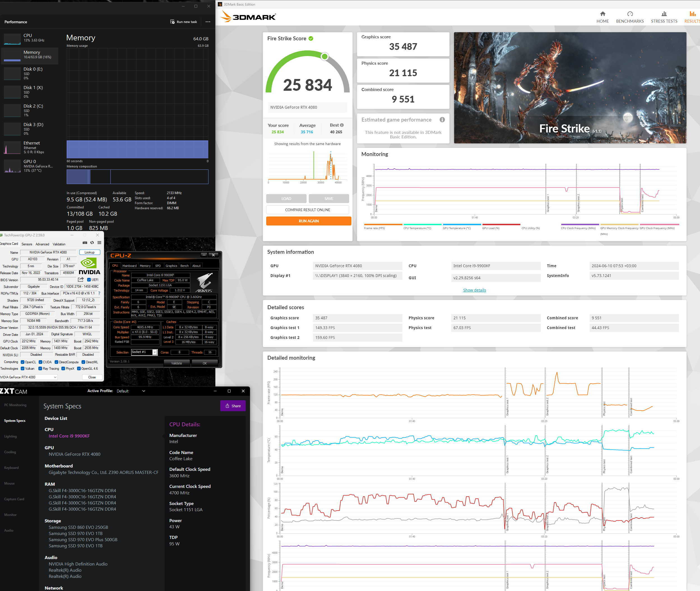
Task: Click the green Fire Strike validation checkmark
Action: 311,39
